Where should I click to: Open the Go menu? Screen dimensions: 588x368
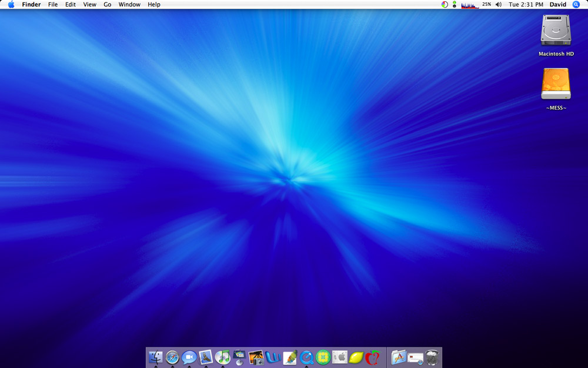pyautogui.click(x=107, y=5)
